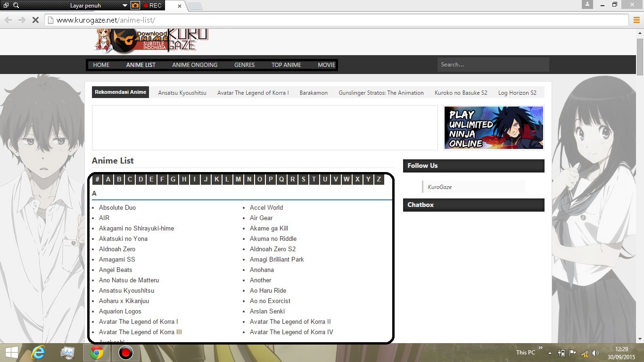The width and height of the screenshot is (644, 362).
Task: Click the battery power tray icon
Action: pyautogui.click(x=561, y=353)
